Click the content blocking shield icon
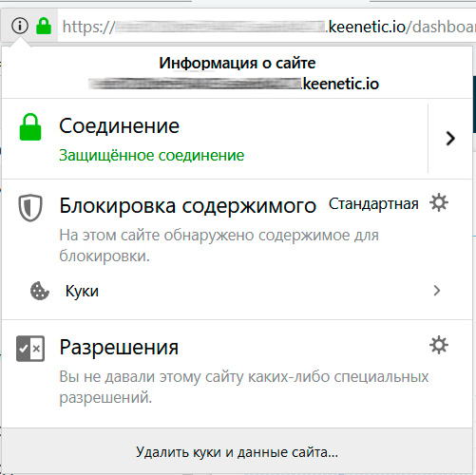This screenshot has height=475, width=476. [30, 208]
